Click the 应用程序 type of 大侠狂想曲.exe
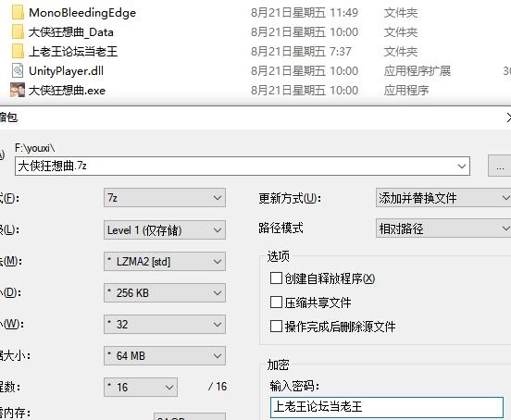 click(x=406, y=90)
